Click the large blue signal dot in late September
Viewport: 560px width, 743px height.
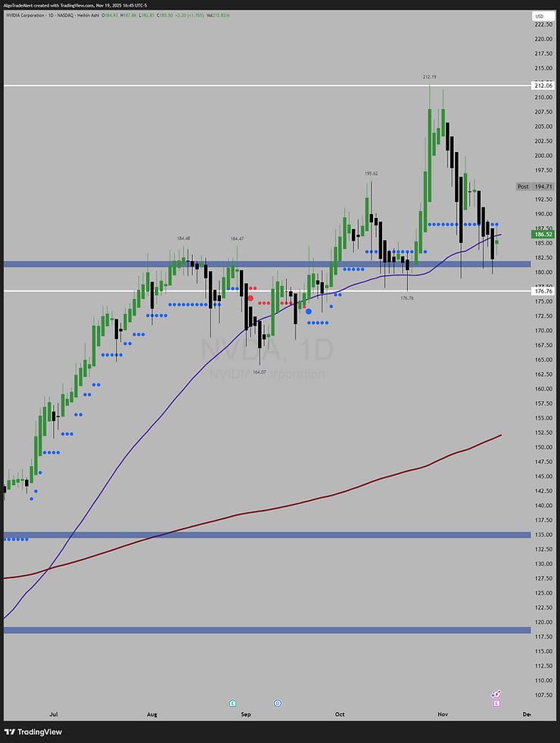pyautogui.click(x=309, y=311)
